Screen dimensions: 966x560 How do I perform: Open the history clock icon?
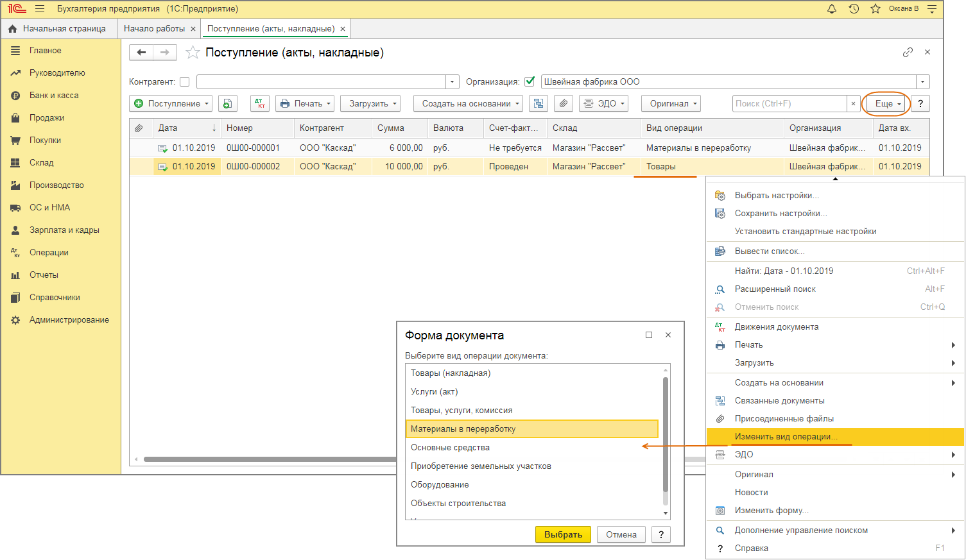click(x=854, y=9)
